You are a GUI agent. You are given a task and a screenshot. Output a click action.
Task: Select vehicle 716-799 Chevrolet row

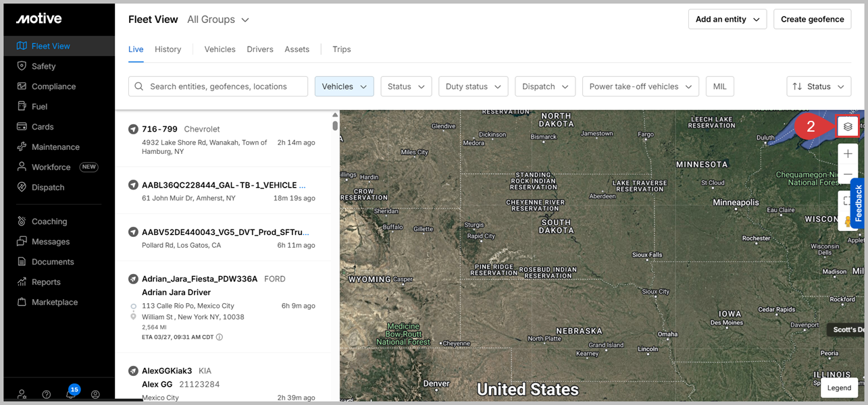[223, 140]
